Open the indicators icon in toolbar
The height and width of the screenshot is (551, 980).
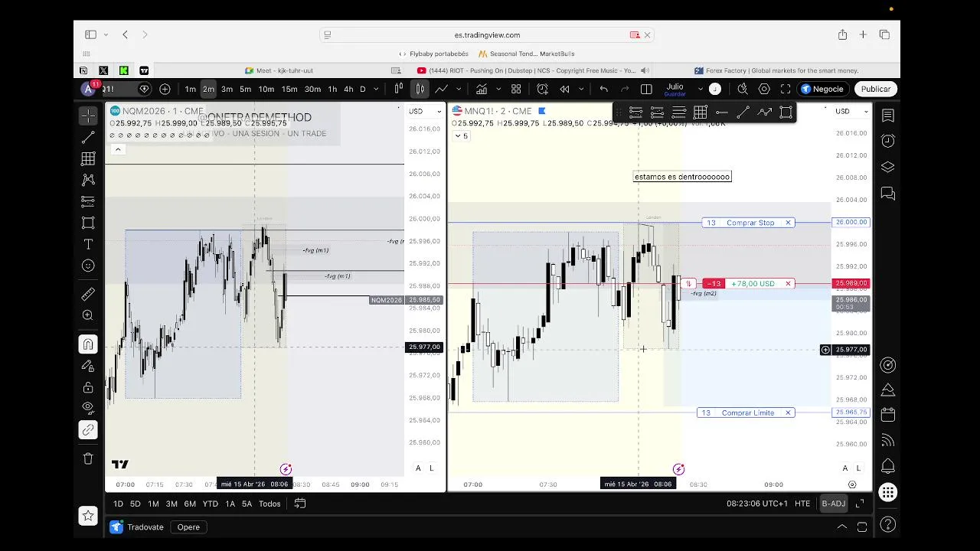click(481, 89)
